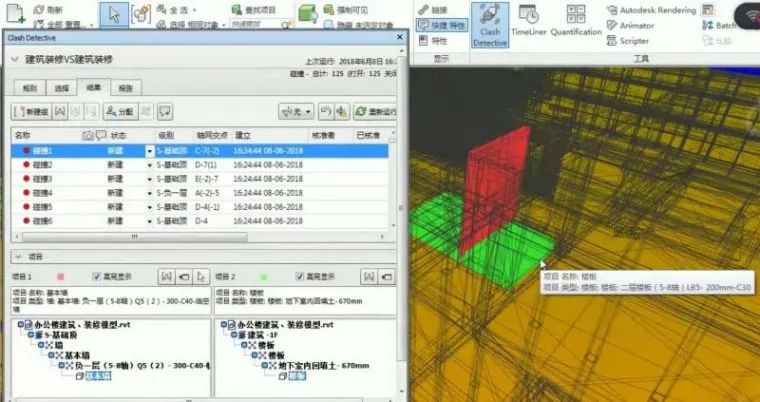
Task: Open the Animator tool
Action: click(631, 25)
